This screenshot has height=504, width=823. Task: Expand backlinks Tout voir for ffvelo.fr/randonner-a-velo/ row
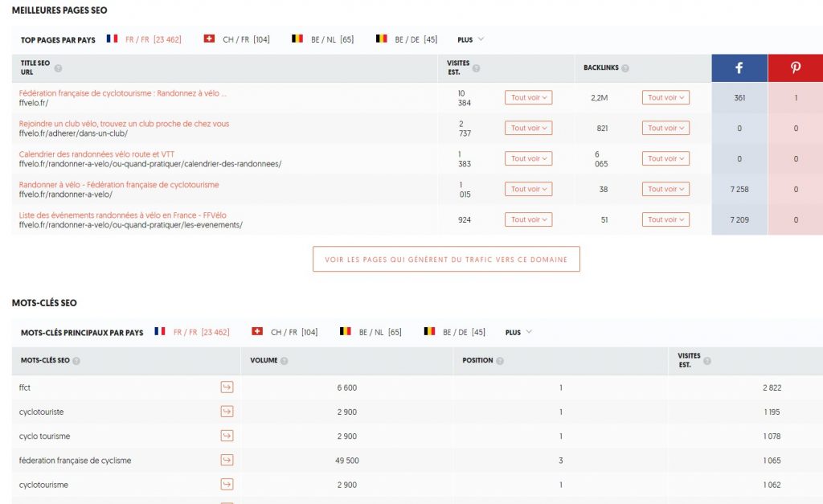[x=665, y=189]
